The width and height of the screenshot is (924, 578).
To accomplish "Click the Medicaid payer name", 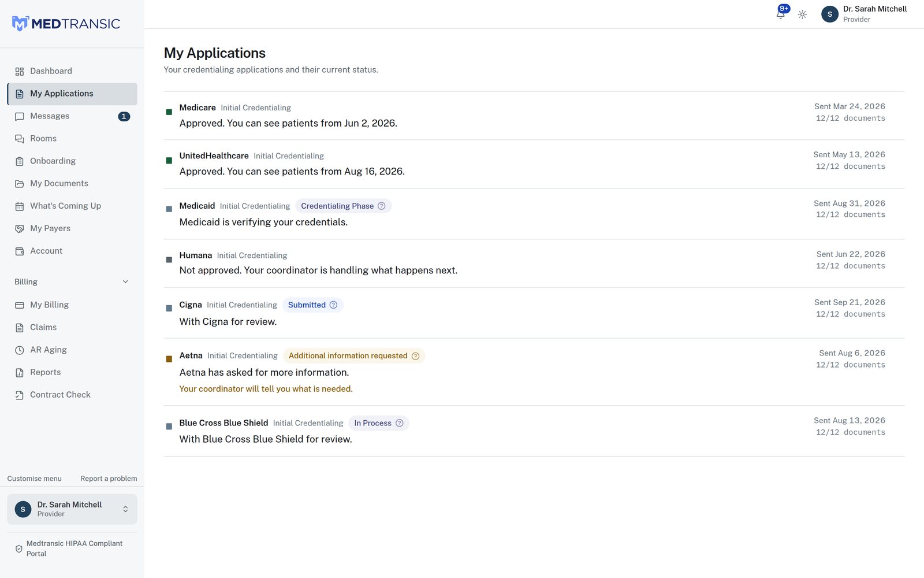I will tap(197, 206).
